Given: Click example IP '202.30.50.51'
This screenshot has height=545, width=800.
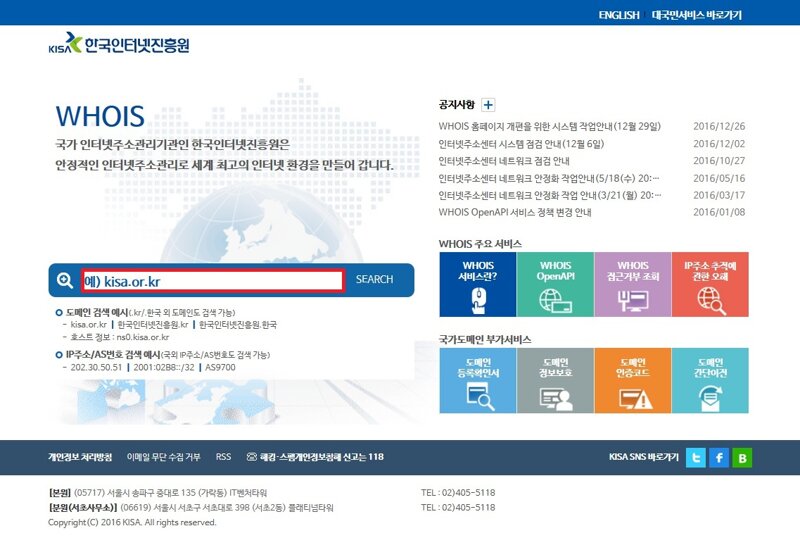Looking at the screenshot, I should point(96,367).
